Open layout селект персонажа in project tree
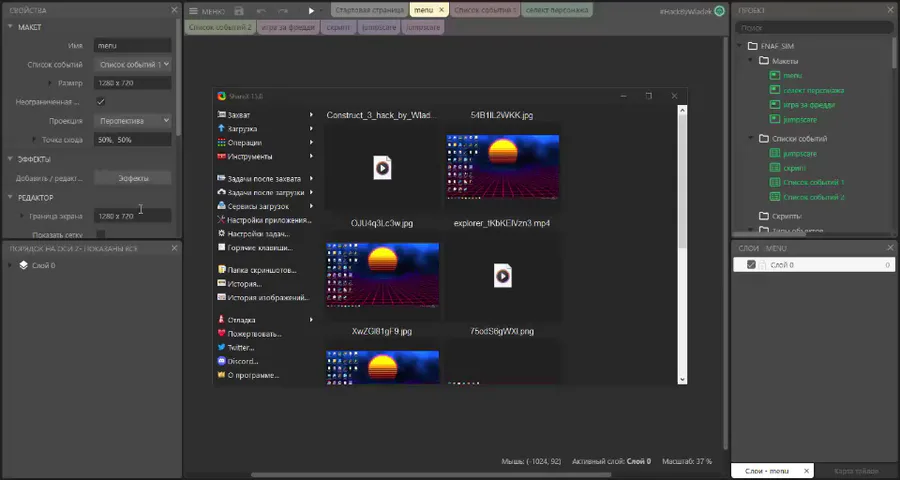 pos(813,90)
